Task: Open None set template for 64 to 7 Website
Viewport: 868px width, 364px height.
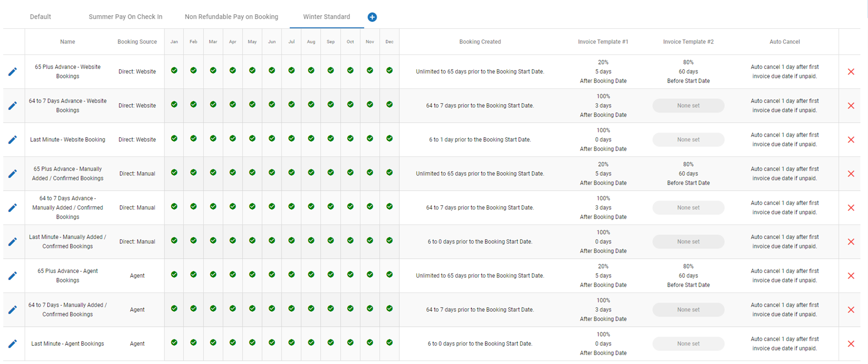Action: pyautogui.click(x=688, y=106)
